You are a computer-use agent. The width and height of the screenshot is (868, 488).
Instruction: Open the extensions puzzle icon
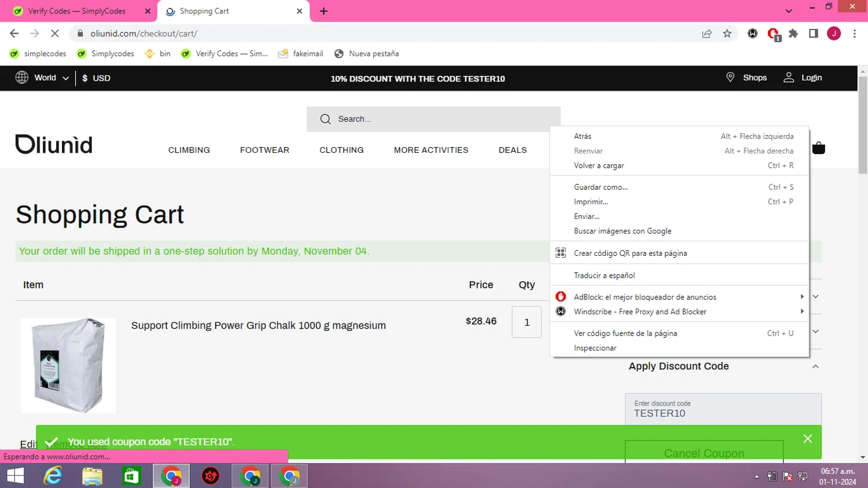(x=793, y=34)
